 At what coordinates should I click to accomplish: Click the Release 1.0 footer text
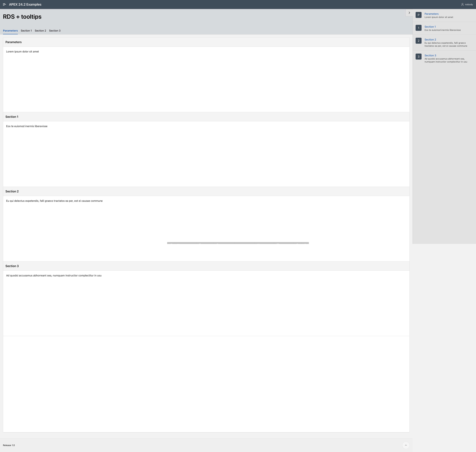click(9, 445)
